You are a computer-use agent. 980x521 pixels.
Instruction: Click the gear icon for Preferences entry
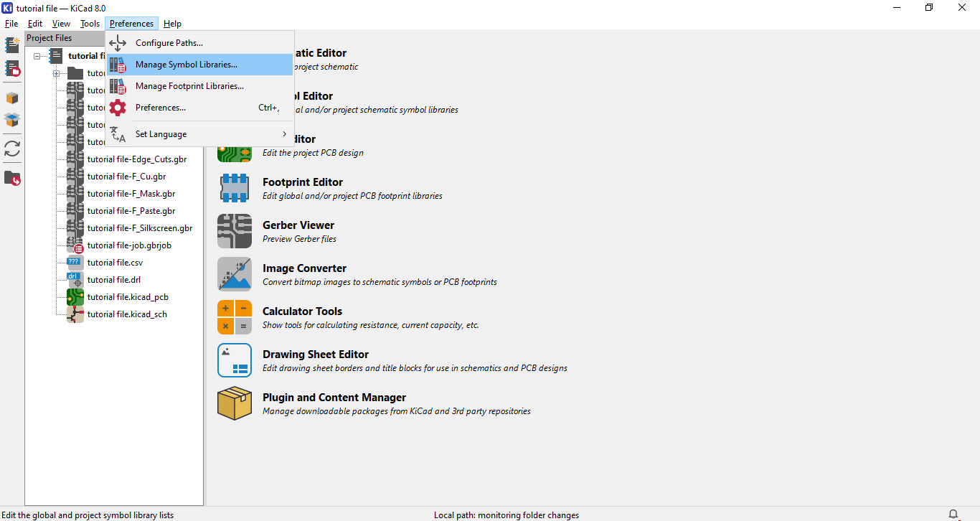[118, 108]
